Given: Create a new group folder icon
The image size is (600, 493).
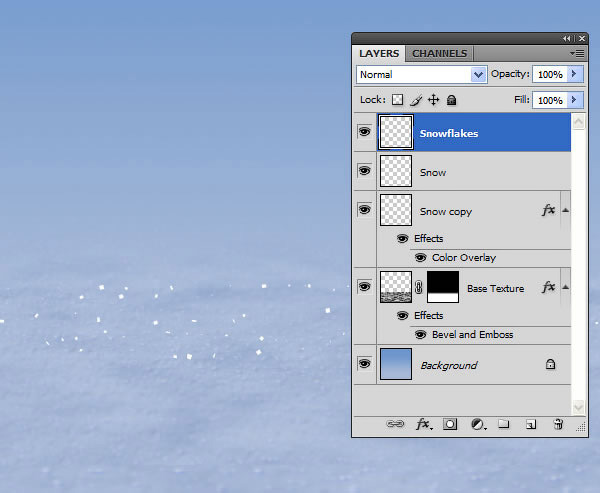Looking at the screenshot, I should click(504, 424).
